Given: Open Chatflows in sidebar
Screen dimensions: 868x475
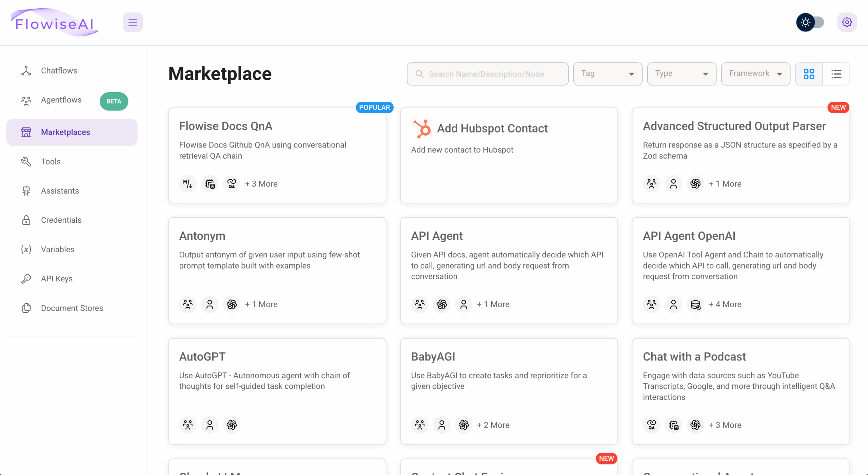Looking at the screenshot, I should pos(72,71).
